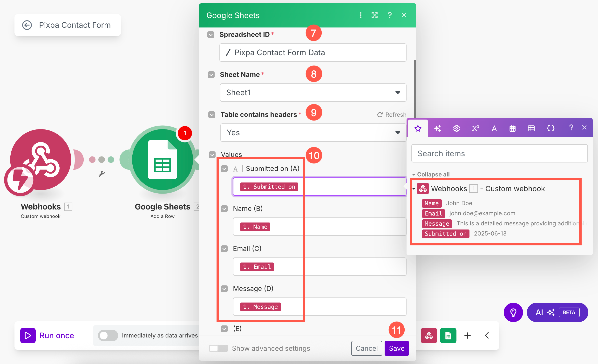Toggle the Sheet Name map checkbox
The width and height of the screenshot is (598, 364).
tap(211, 75)
